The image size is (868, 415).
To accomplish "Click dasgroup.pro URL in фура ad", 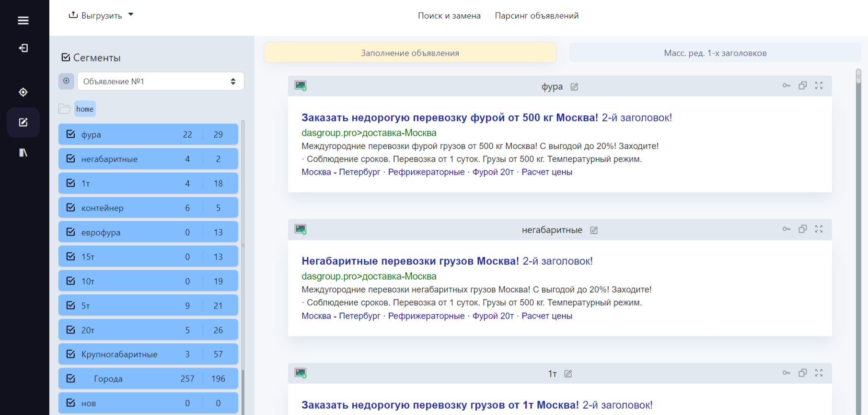I will pyautogui.click(x=369, y=133).
